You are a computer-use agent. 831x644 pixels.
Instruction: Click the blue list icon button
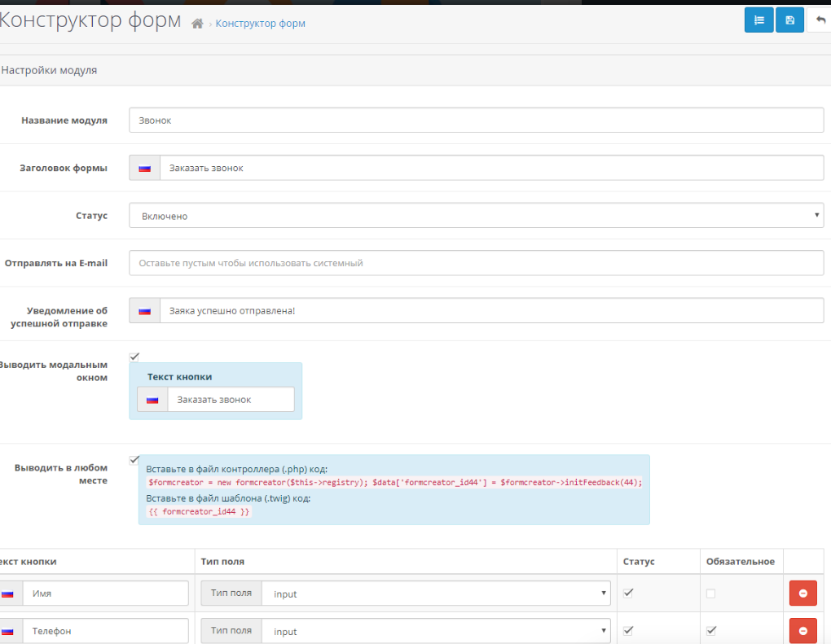point(758,20)
